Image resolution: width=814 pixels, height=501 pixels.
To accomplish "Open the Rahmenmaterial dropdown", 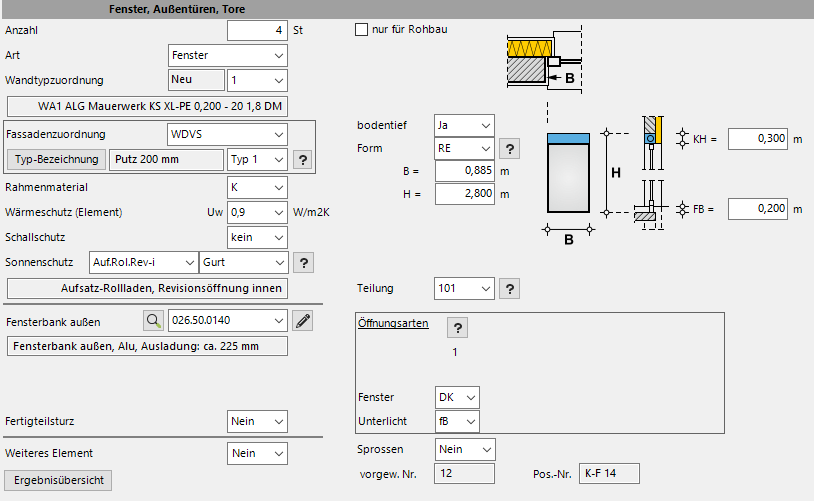I will click(257, 187).
